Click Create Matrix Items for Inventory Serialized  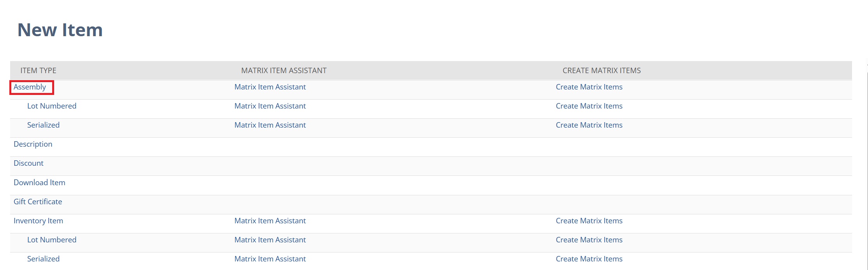(x=589, y=259)
